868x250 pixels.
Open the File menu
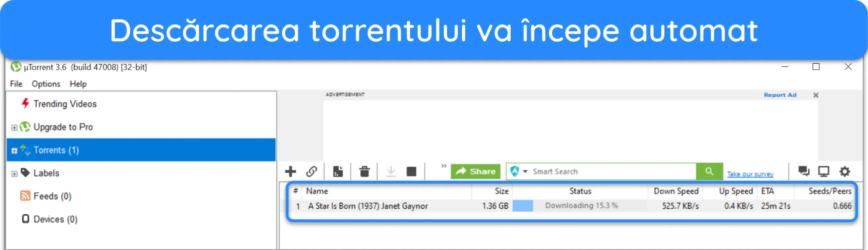click(x=16, y=84)
